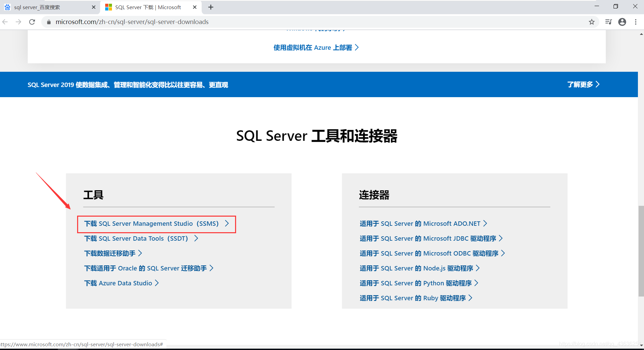The width and height of the screenshot is (644, 350).
Task: View site security lock info
Action: 49,22
